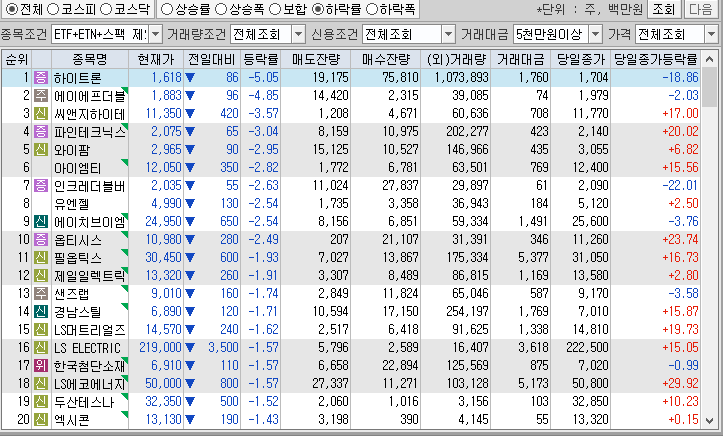Open the 거래량조건 dropdown arrow

pos(299,34)
